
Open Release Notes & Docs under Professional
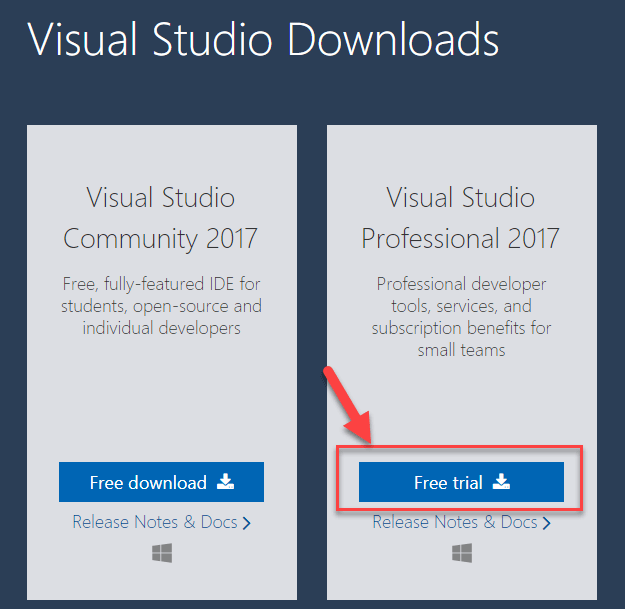pyautogui.click(x=455, y=522)
